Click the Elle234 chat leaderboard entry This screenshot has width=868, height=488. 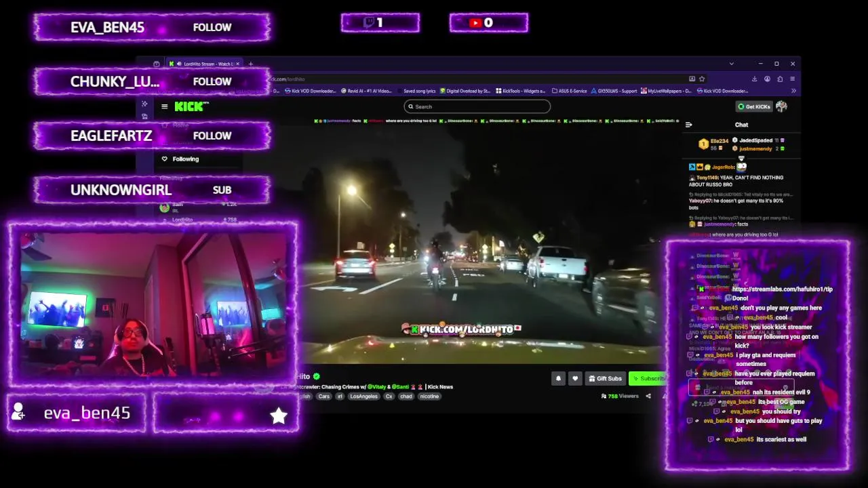tap(713, 144)
